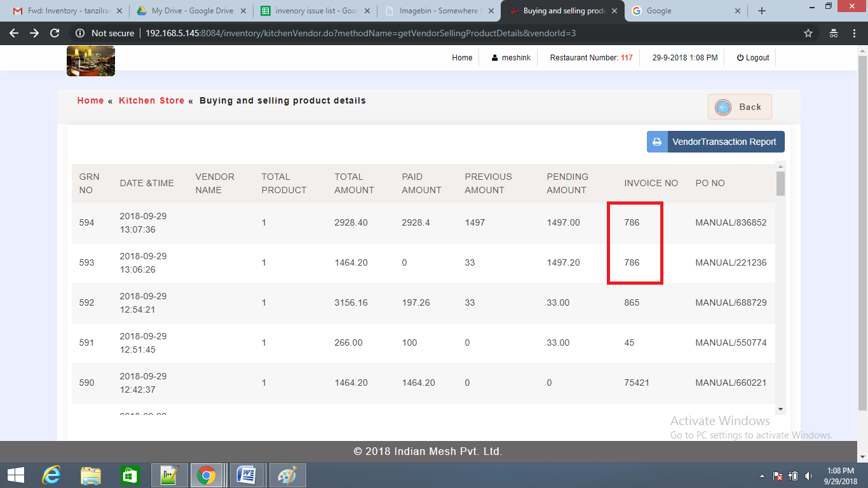Click the VendorTransaction Report button

click(x=715, y=142)
